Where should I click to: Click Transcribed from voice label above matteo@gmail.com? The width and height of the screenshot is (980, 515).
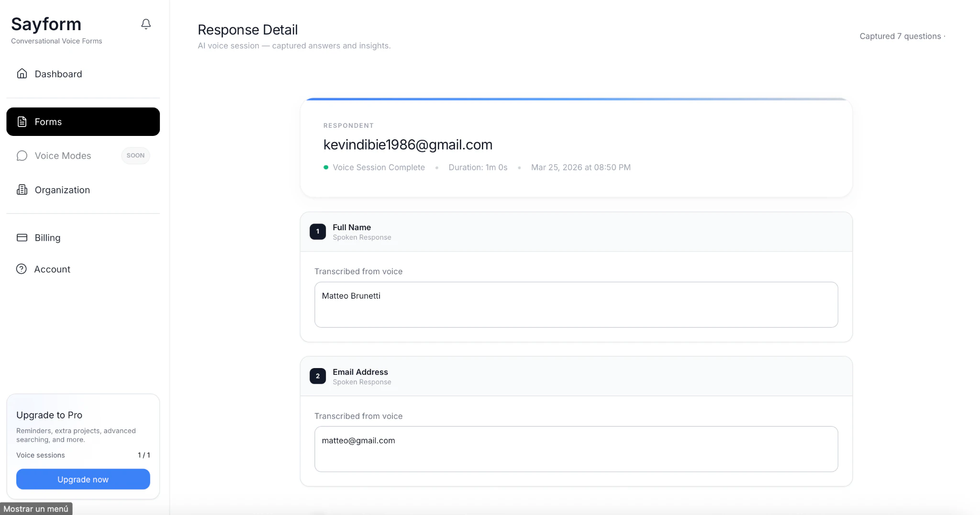click(358, 416)
